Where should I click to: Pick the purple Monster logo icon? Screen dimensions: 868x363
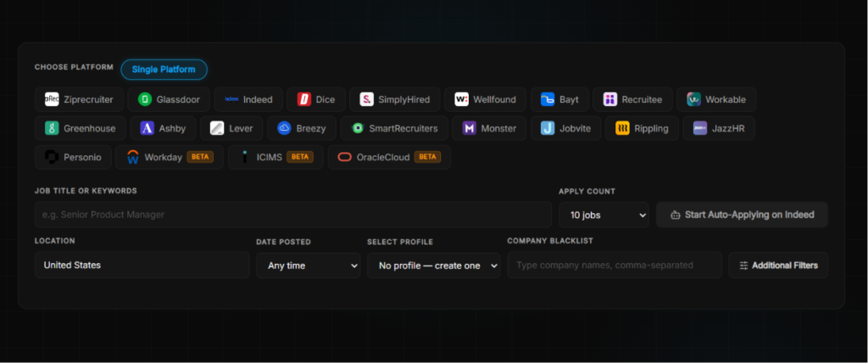(470, 129)
